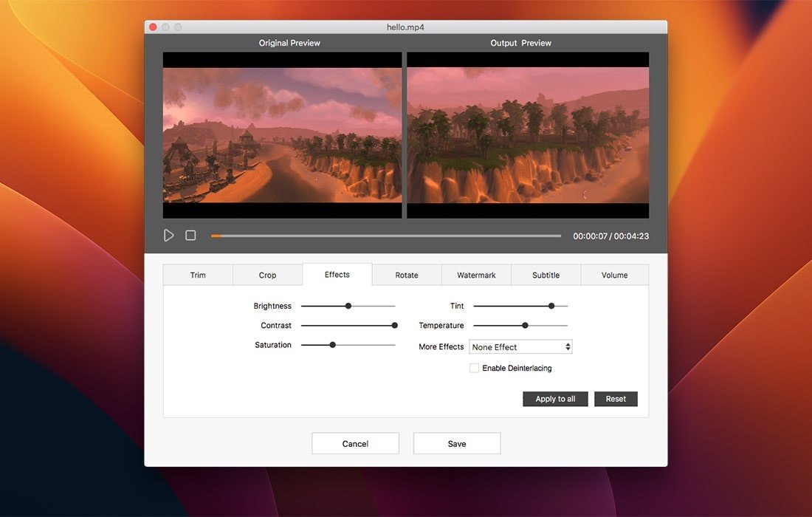Open the Subtitle tab
Image resolution: width=812 pixels, height=517 pixels.
click(546, 275)
